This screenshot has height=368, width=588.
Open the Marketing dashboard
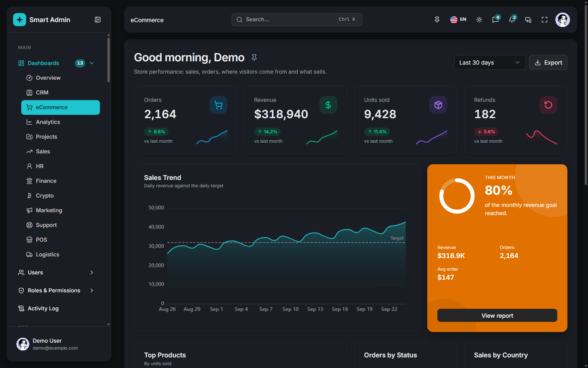[x=60, y=210]
